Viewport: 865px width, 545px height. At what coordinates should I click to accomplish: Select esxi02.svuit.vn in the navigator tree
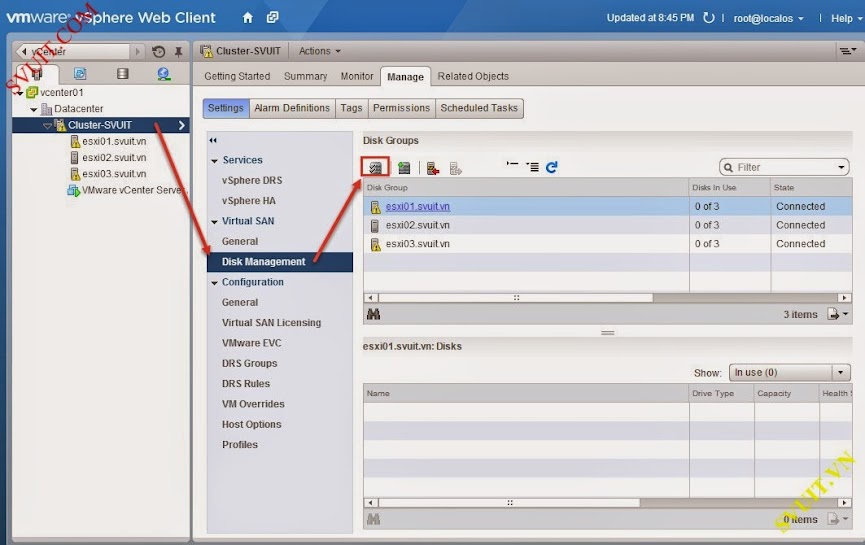coord(114,158)
